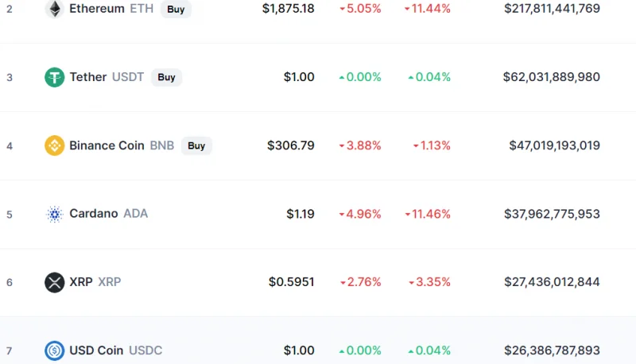Click the green Tether logo icon
Image resolution: width=636 pixels, height=364 pixels.
pos(54,77)
